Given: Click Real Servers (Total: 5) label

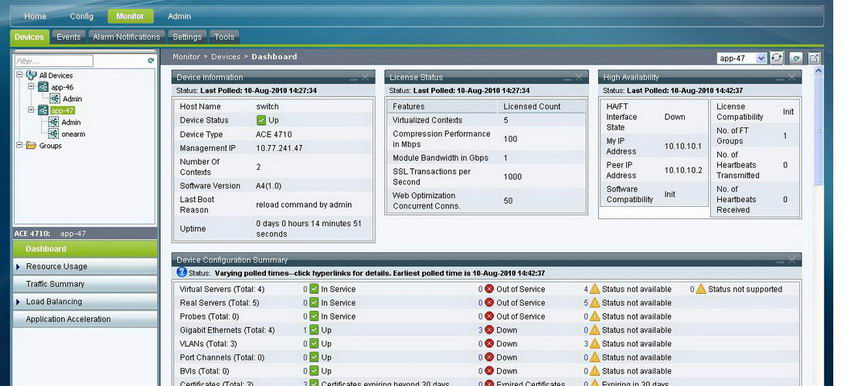Looking at the screenshot, I should point(220,303).
